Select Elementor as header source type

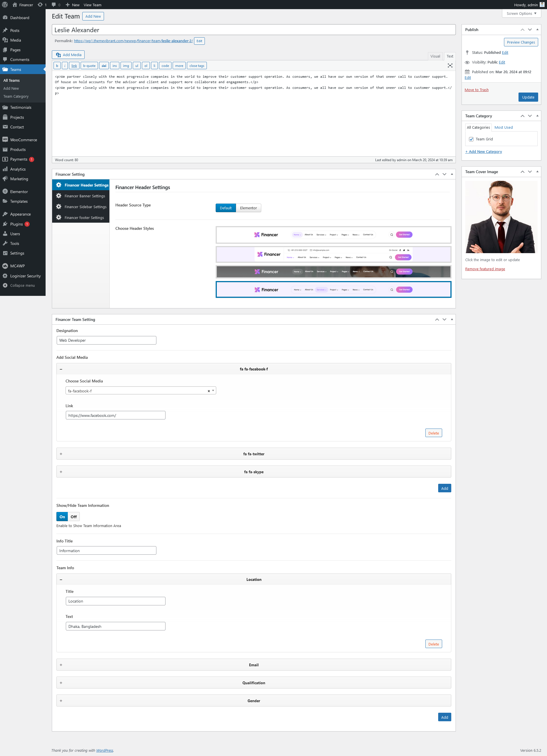[248, 208]
